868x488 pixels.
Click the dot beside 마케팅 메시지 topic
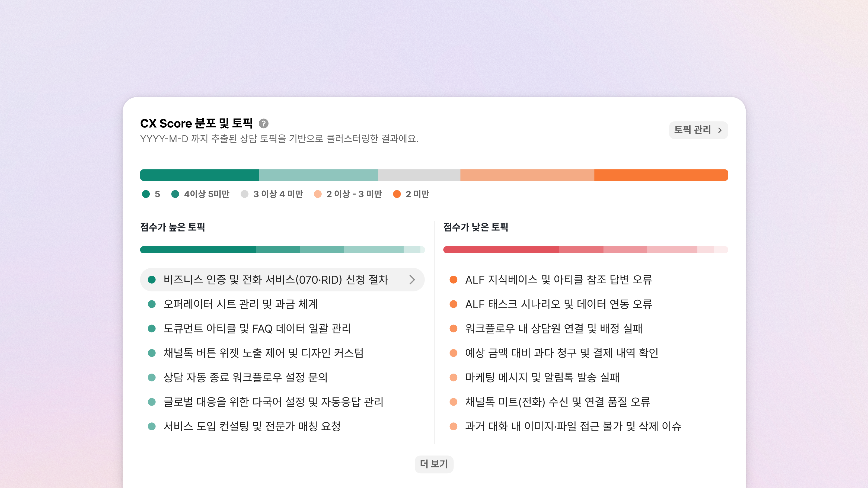pos(454,377)
